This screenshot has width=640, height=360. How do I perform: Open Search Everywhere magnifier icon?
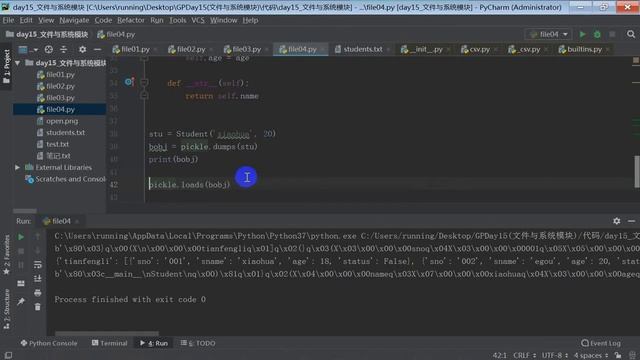point(631,34)
